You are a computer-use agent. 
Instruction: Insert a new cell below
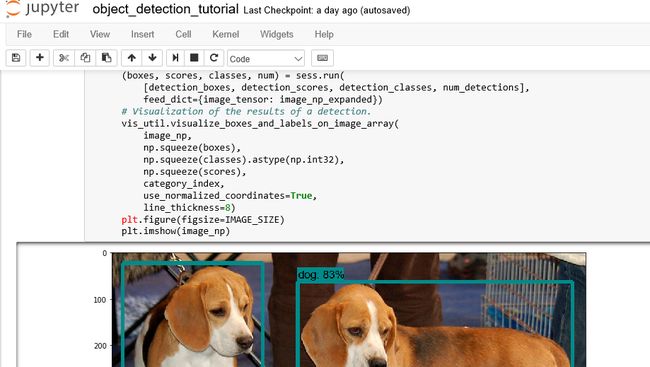pyautogui.click(x=40, y=58)
